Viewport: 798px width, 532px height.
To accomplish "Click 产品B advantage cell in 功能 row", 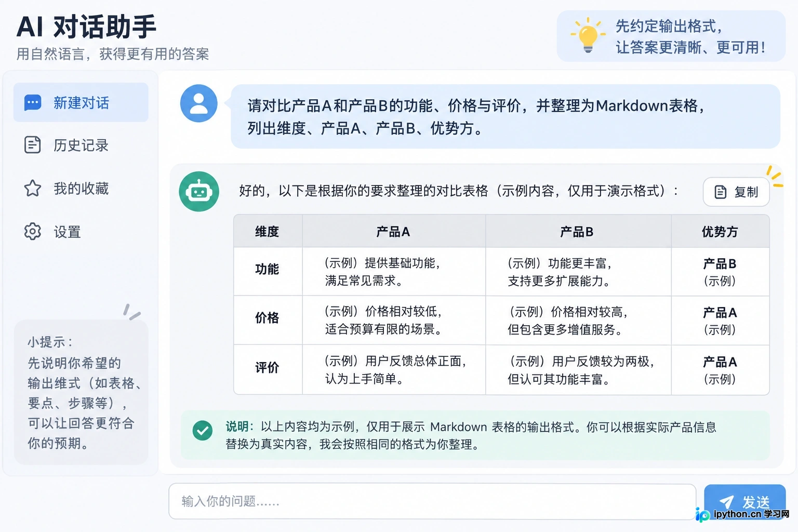I will coord(720,272).
